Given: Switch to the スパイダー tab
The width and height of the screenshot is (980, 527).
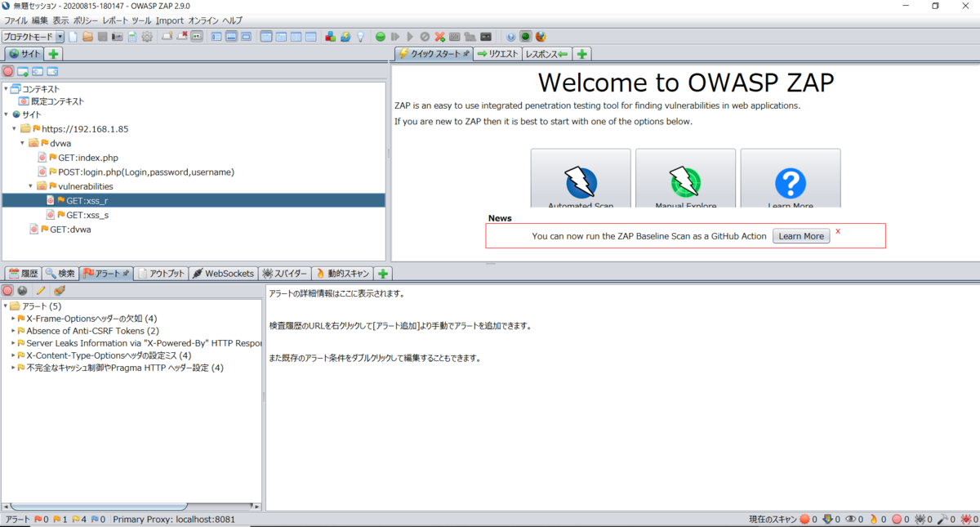Looking at the screenshot, I should 285,273.
